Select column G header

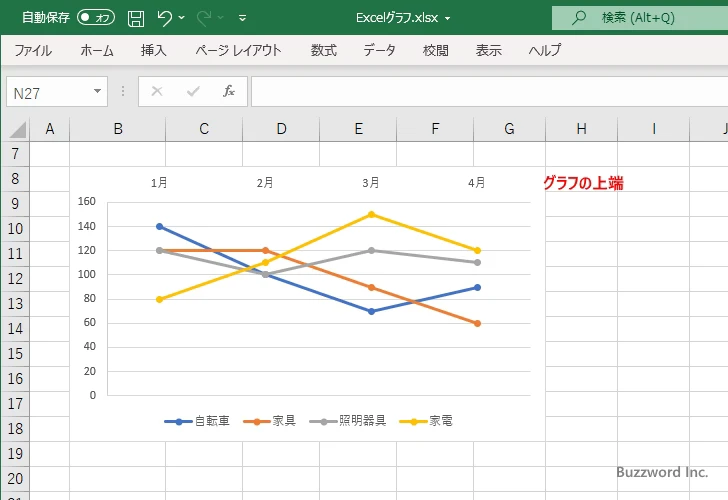pos(509,129)
